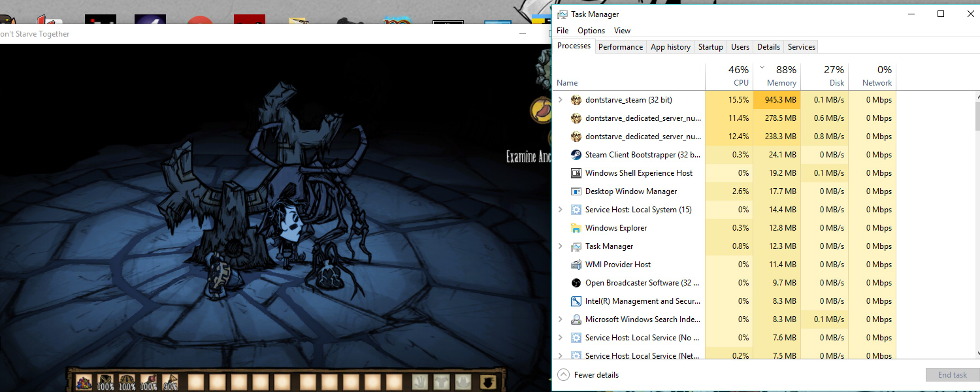Screen dimensions: 980x392
Task: Click the Open Broadcaster Software icon
Action: coord(576,283)
